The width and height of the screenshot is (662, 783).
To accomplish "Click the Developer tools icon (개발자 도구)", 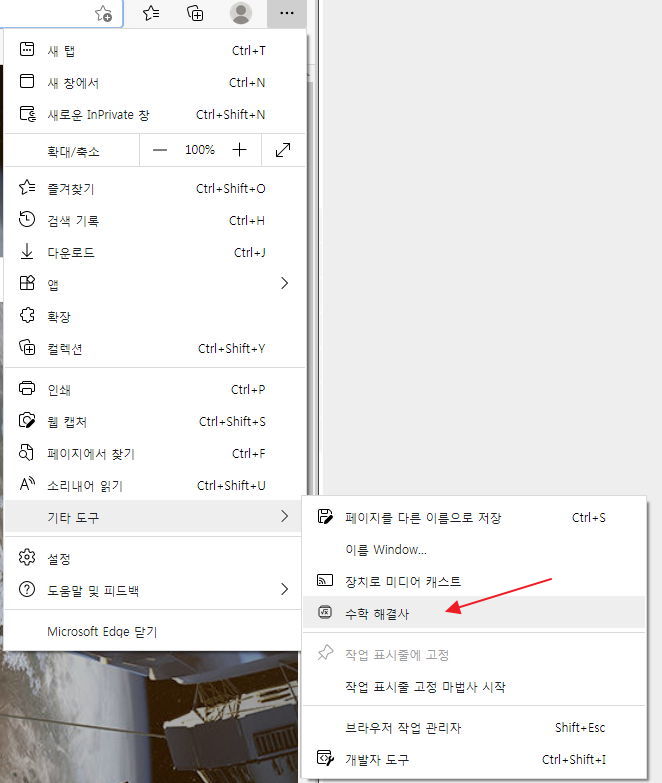I will click(x=326, y=759).
